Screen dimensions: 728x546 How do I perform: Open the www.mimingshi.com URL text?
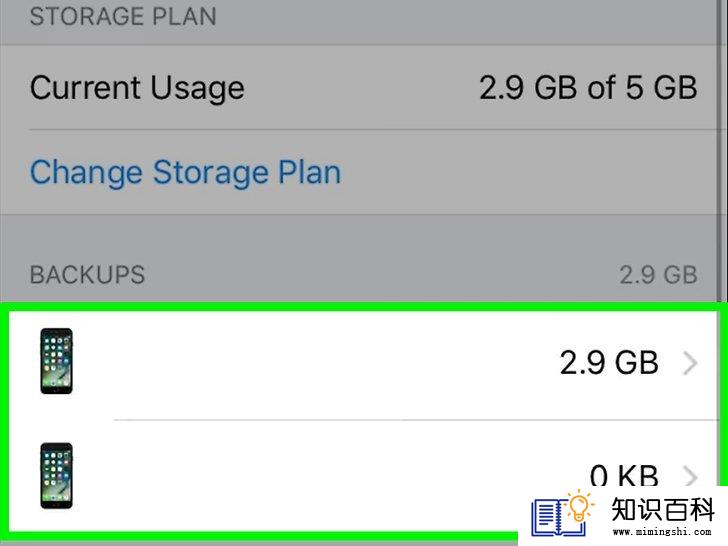tap(662, 531)
